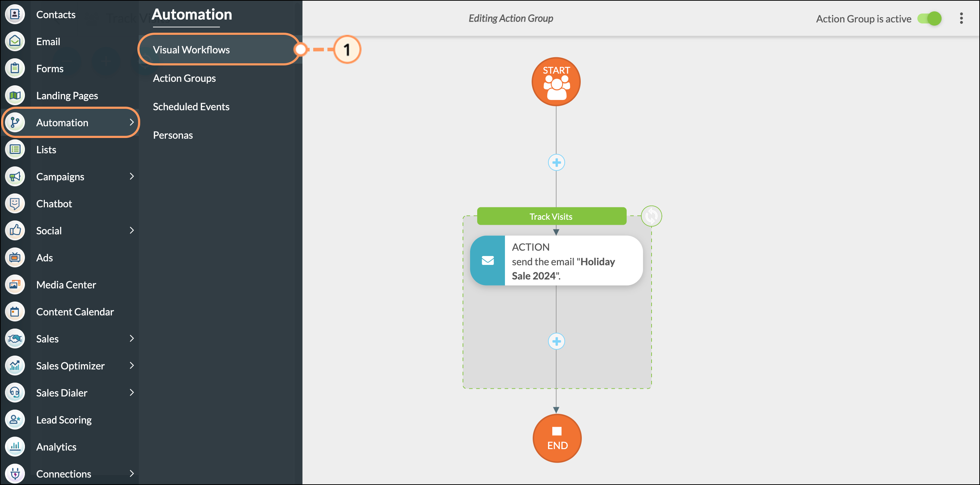The image size is (980, 485).
Task: Toggle the Action Group active switch
Action: pos(929,18)
